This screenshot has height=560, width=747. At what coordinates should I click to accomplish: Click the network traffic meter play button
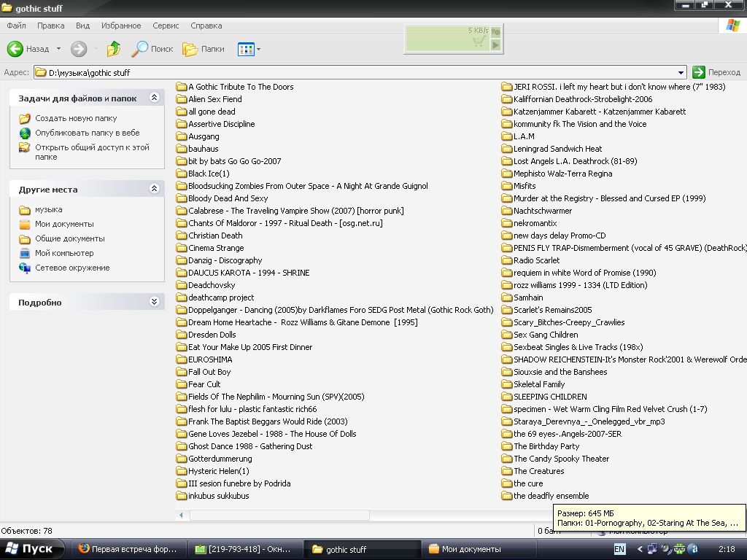(496, 44)
